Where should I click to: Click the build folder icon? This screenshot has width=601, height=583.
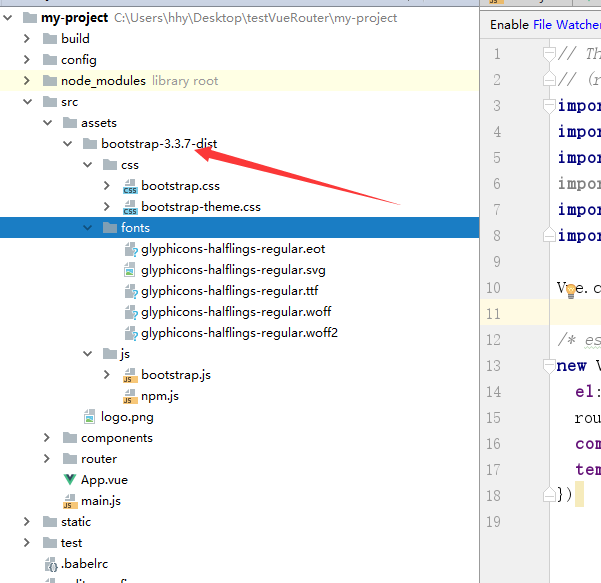pyautogui.click(x=50, y=38)
